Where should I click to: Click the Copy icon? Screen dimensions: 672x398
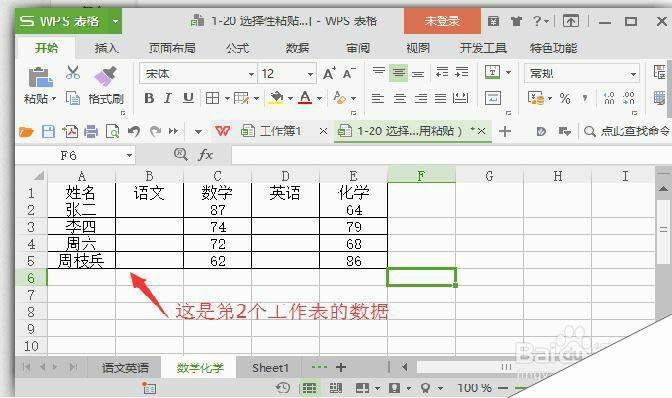point(72,98)
